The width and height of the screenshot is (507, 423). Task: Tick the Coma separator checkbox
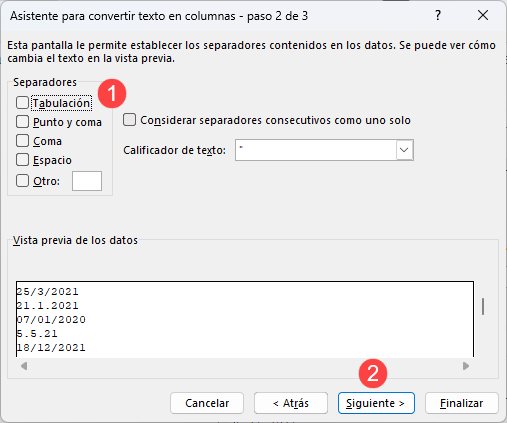tap(22, 141)
